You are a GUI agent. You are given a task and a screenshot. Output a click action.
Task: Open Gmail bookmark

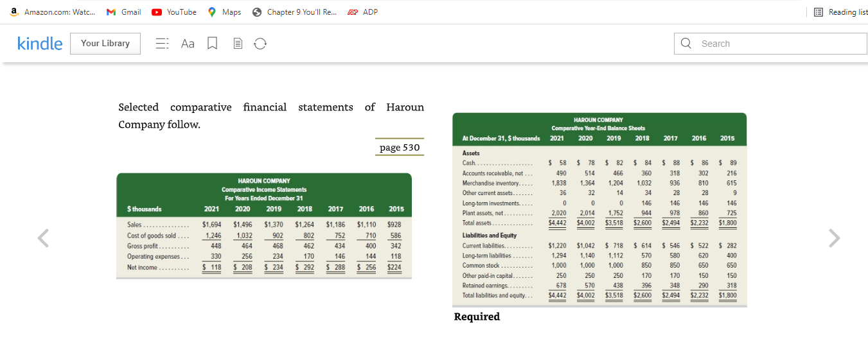pyautogui.click(x=124, y=12)
